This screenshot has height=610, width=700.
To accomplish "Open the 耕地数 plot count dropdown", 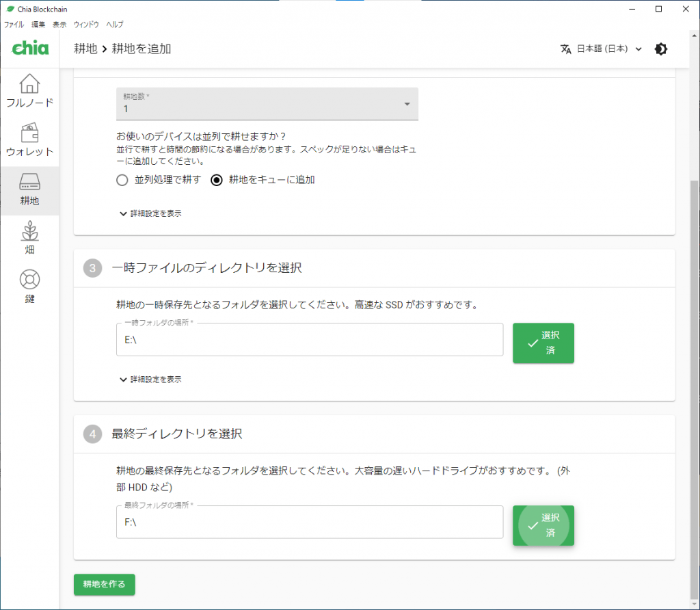I will (267, 104).
